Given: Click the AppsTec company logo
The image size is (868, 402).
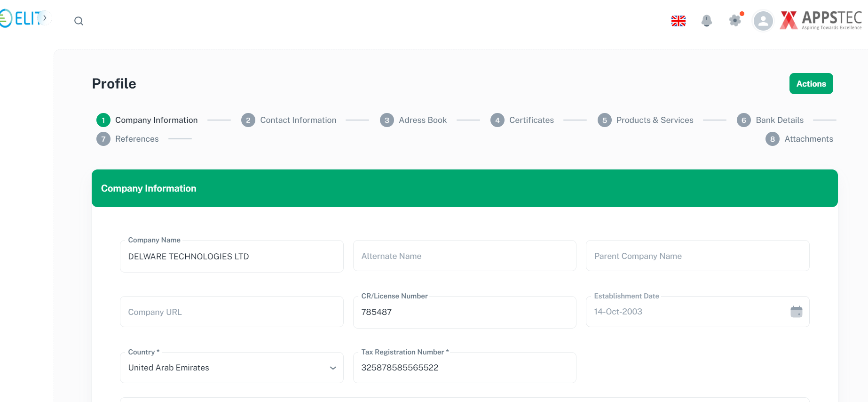Looking at the screenshot, I should [x=821, y=21].
